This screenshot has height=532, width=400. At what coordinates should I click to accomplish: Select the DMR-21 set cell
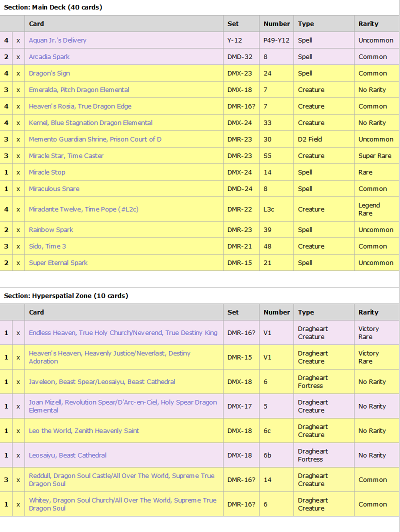241,246
